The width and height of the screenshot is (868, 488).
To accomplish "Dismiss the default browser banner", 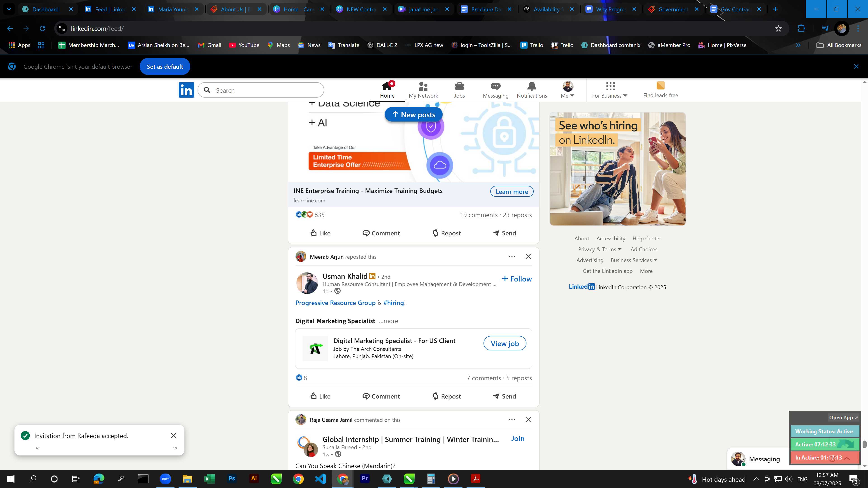I will pyautogui.click(x=856, y=67).
